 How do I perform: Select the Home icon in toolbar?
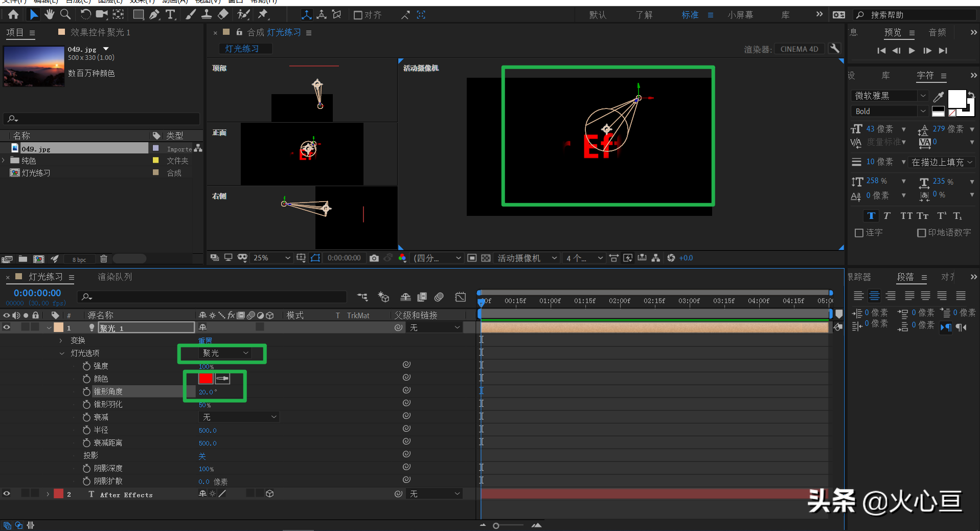(13, 14)
